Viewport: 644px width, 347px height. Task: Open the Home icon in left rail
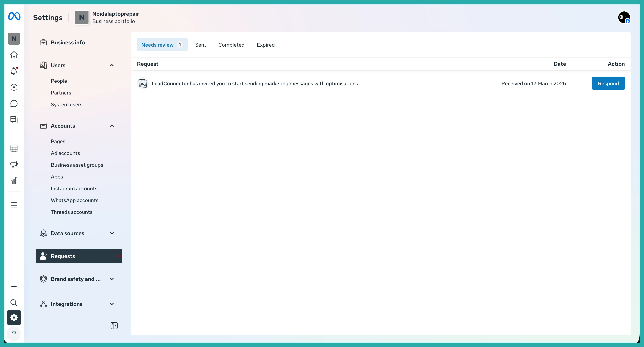[x=14, y=55]
